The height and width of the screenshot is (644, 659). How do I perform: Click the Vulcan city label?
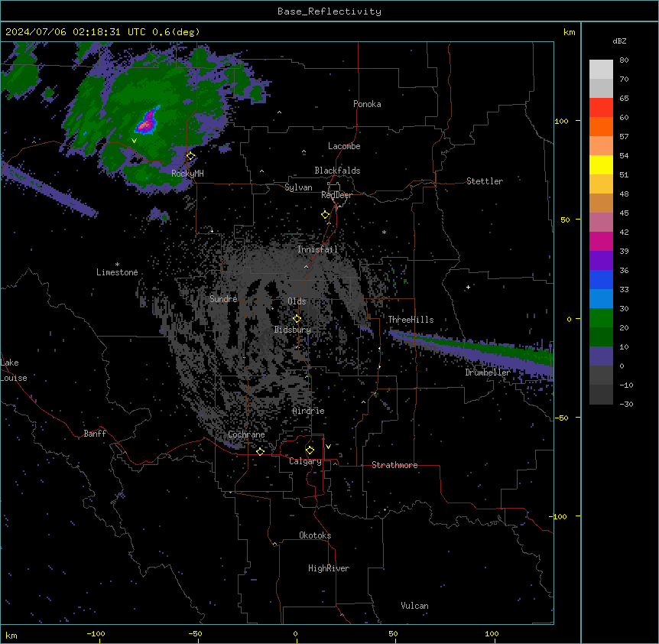click(x=415, y=606)
